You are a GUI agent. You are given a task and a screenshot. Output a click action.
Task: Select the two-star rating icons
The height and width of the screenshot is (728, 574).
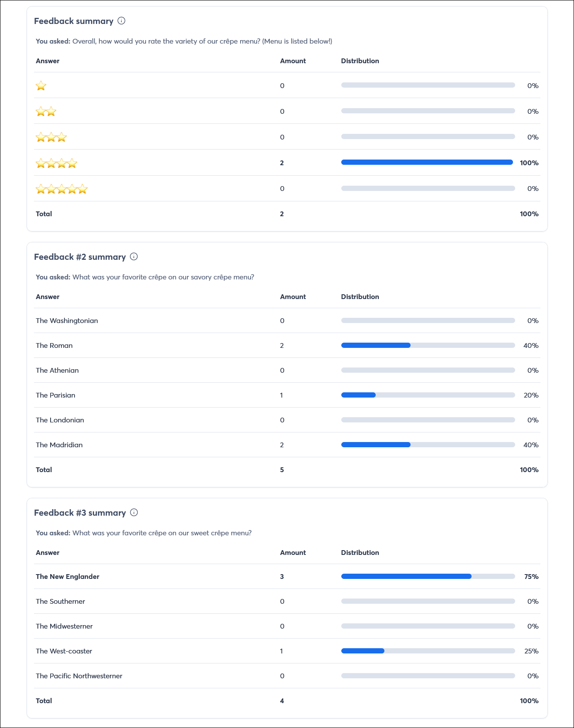[46, 112]
